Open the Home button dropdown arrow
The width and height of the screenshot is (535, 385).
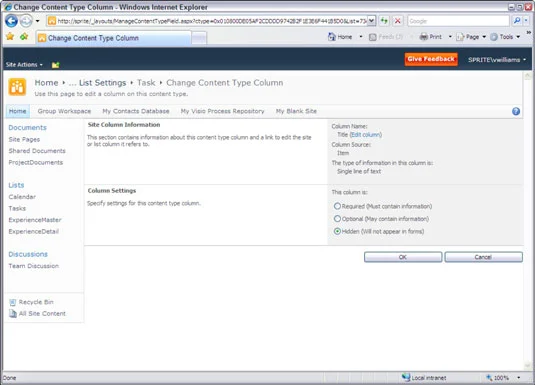361,37
